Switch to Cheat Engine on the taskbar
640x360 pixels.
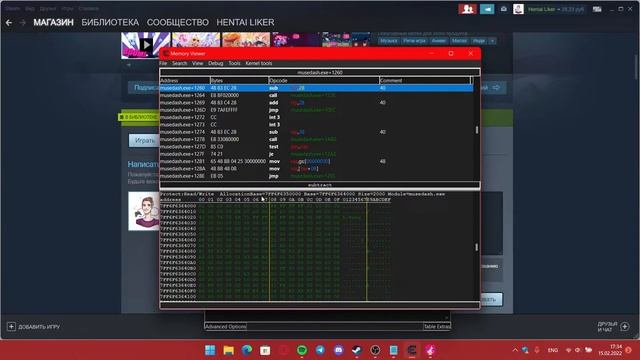coord(412,350)
